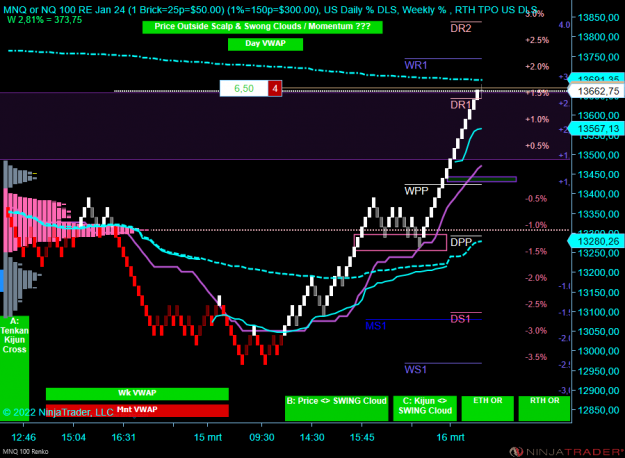The image size is (625, 458).
Task: Click the NinjaTrader logo at bottom right
Action: click(x=566, y=452)
